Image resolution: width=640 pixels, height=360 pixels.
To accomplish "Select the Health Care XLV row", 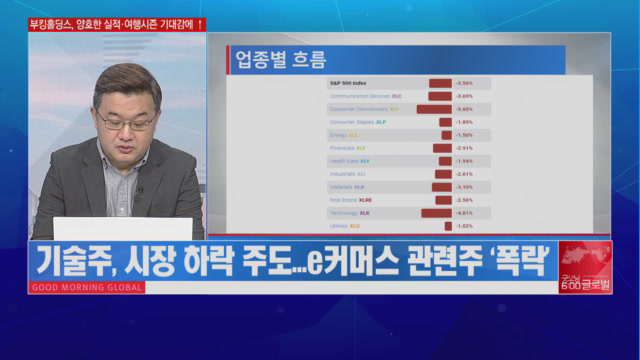I will tap(409, 161).
